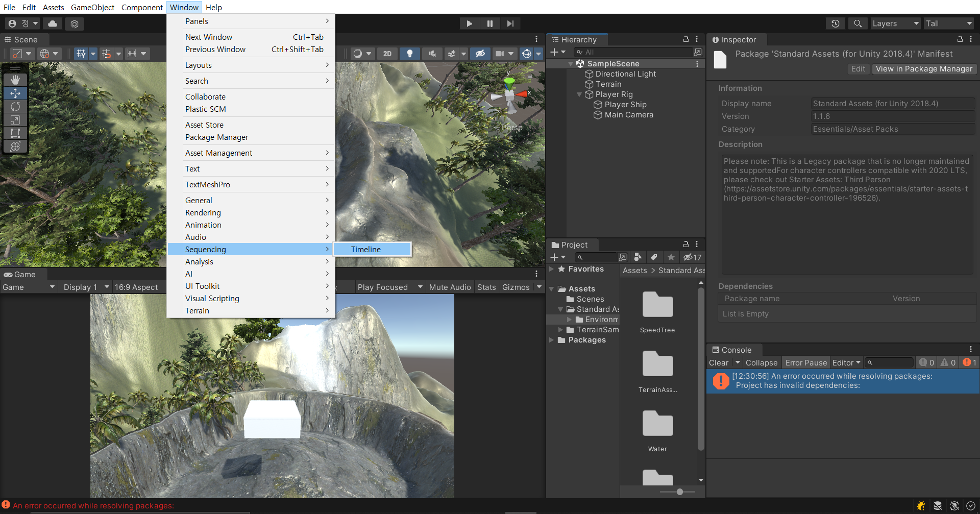Open the SpeedTree folder thumbnail

click(x=657, y=305)
